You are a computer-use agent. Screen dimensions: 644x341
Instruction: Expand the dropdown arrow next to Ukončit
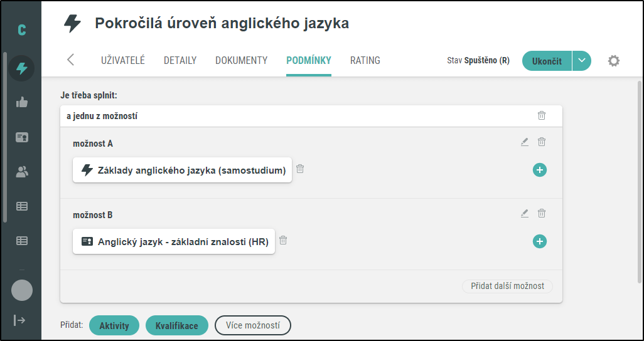coord(582,61)
